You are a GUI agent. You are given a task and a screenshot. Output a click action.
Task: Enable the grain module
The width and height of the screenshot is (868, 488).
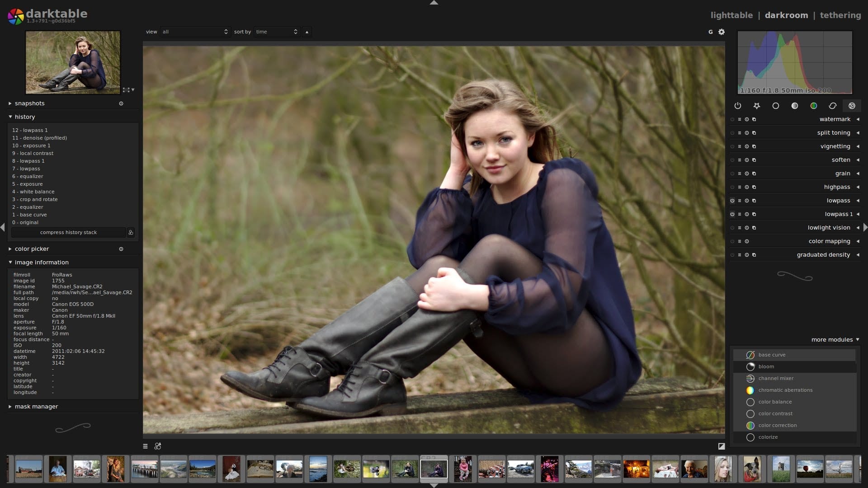732,174
